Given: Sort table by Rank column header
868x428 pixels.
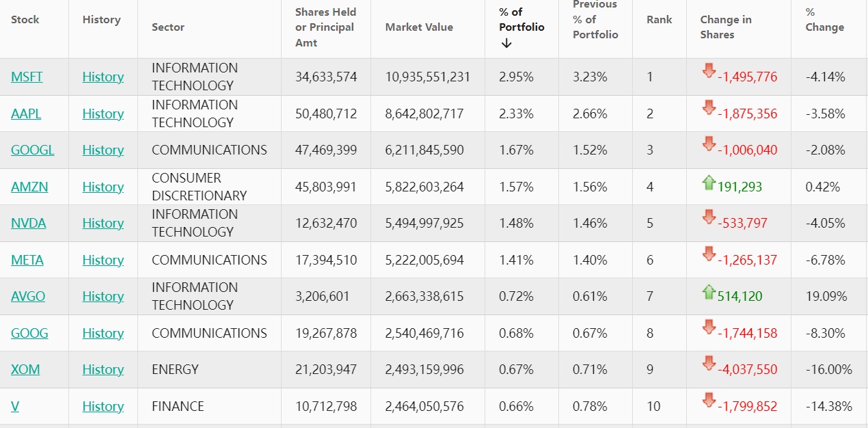Looking at the screenshot, I should 659,20.
